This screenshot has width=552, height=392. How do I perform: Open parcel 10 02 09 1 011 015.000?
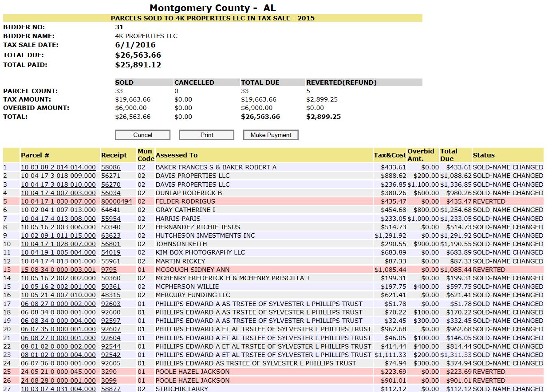tap(58, 235)
